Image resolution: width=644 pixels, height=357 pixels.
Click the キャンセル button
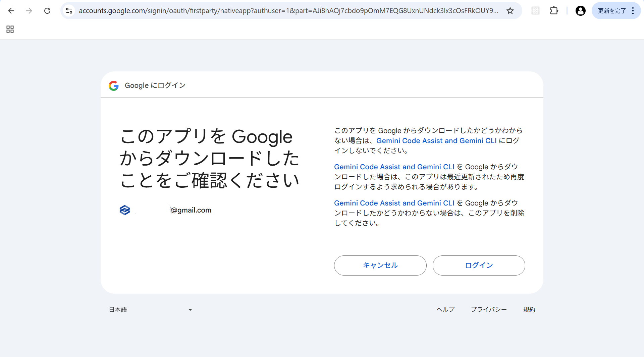(x=380, y=265)
